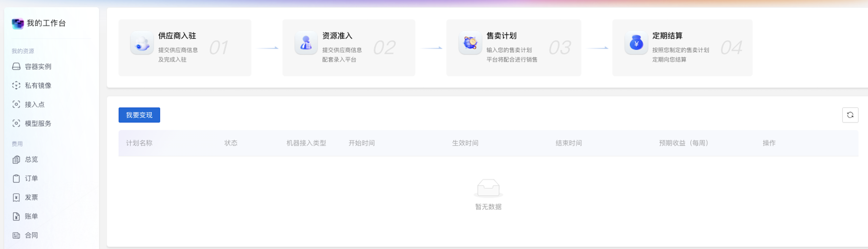Screen dimensions: 868x249
Task: Click the 定期向您结算 description text
Action: point(669,60)
